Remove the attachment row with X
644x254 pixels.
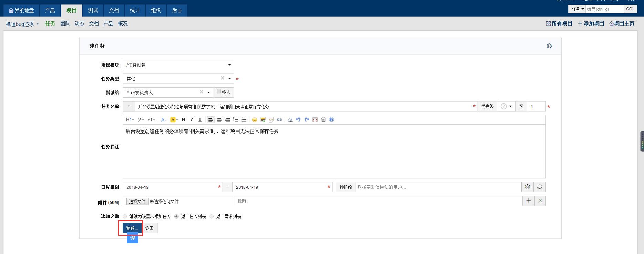[540, 201]
